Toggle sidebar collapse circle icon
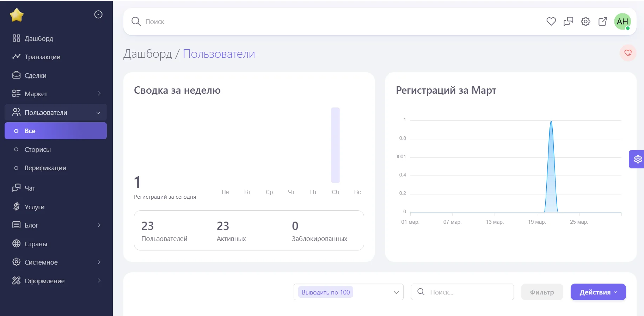Image resolution: width=644 pixels, height=316 pixels. pyautogui.click(x=98, y=14)
